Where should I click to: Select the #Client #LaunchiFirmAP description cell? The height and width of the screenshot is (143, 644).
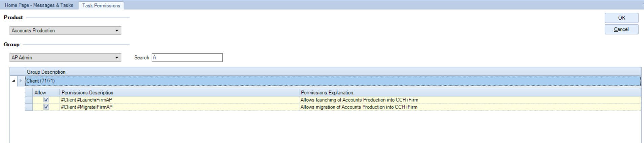[180, 100]
